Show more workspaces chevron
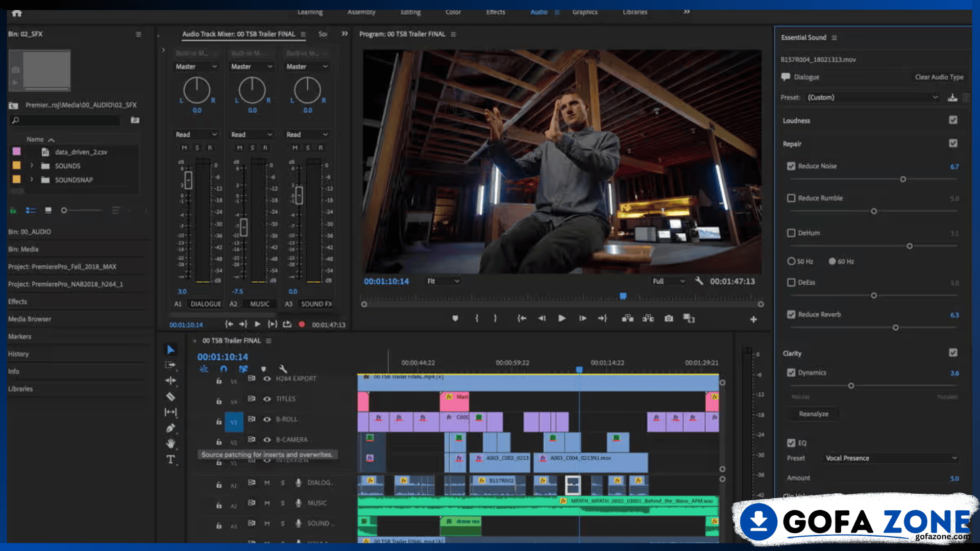This screenshot has height=551, width=980. 687,12
